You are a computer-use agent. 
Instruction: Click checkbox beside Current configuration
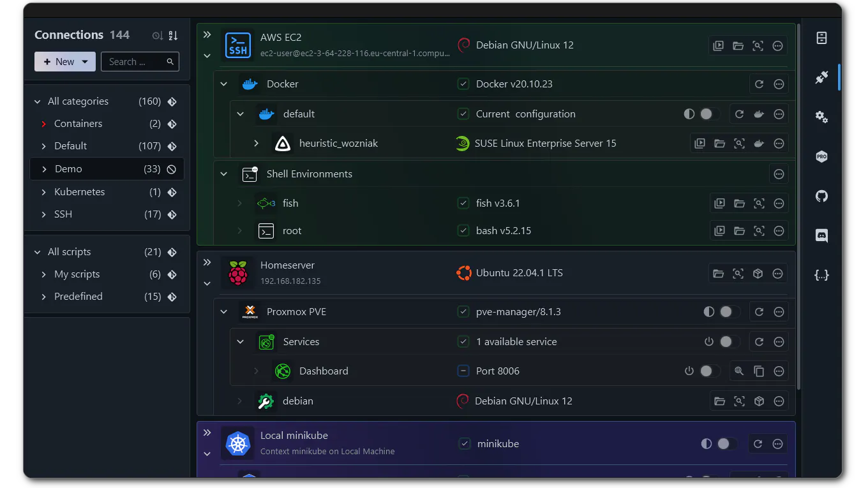[463, 114]
